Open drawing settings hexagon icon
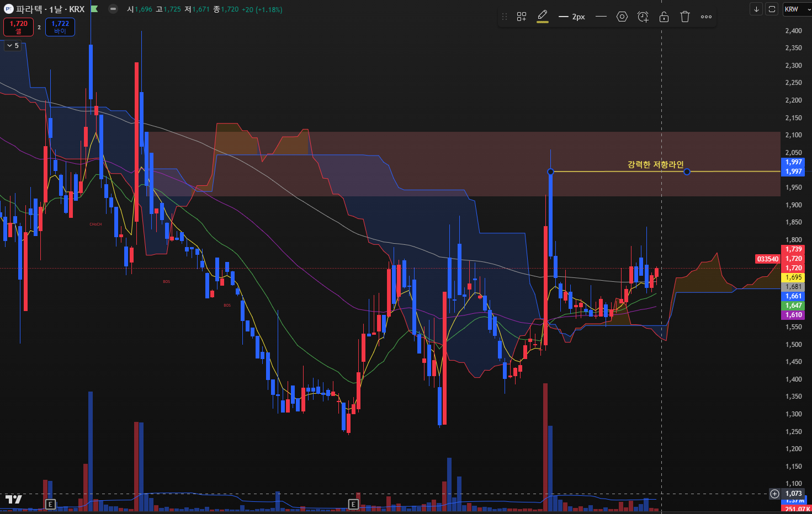Image resolution: width=812 pixels, height=514 pixels. tap(622, 17)
